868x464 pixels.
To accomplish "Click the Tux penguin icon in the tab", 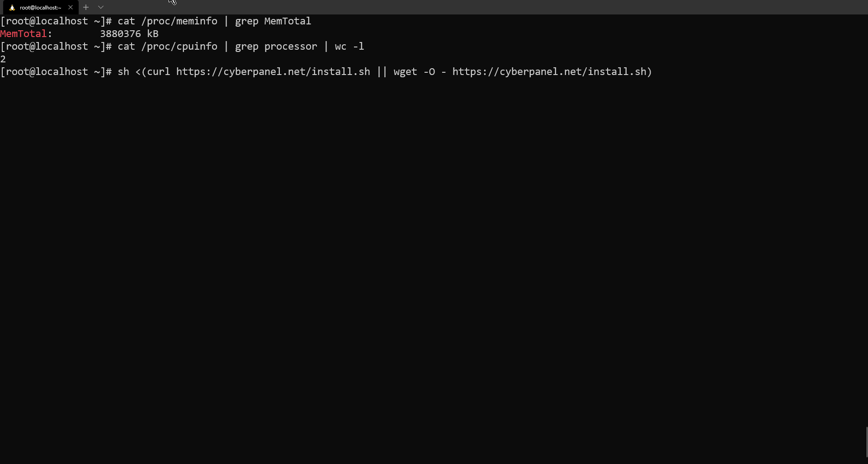I will pyautogui.click(x=12, y=8).
